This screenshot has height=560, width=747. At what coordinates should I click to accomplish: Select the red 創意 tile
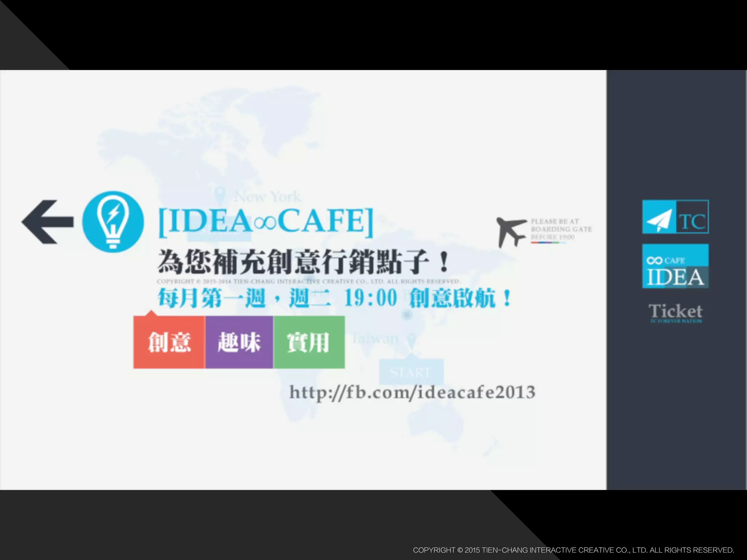coord(169,342)
